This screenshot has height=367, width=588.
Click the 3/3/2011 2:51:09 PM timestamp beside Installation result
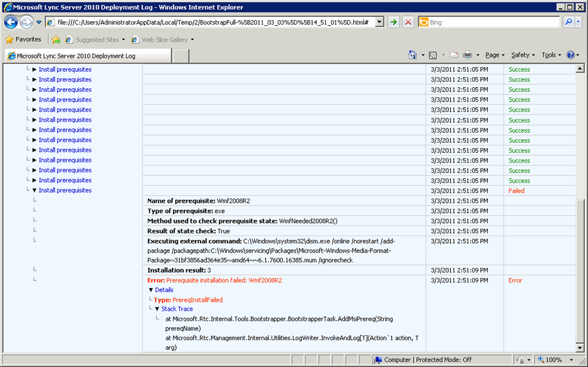point(459,270)
